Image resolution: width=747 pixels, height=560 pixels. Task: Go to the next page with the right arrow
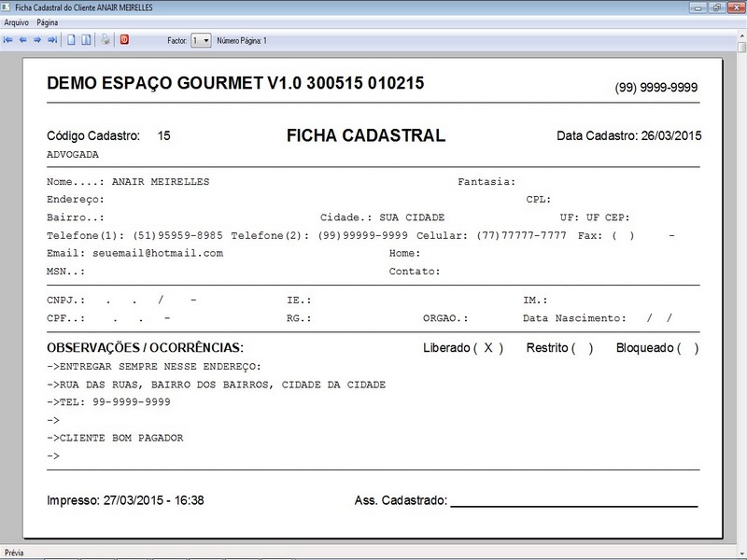coord(37,40)
